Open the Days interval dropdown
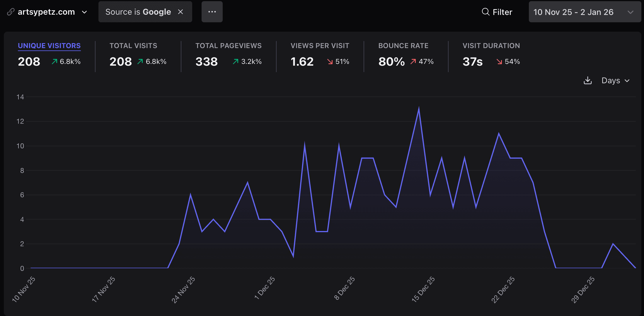This screenshot has height=316, width=644. (x=615, y=81)
